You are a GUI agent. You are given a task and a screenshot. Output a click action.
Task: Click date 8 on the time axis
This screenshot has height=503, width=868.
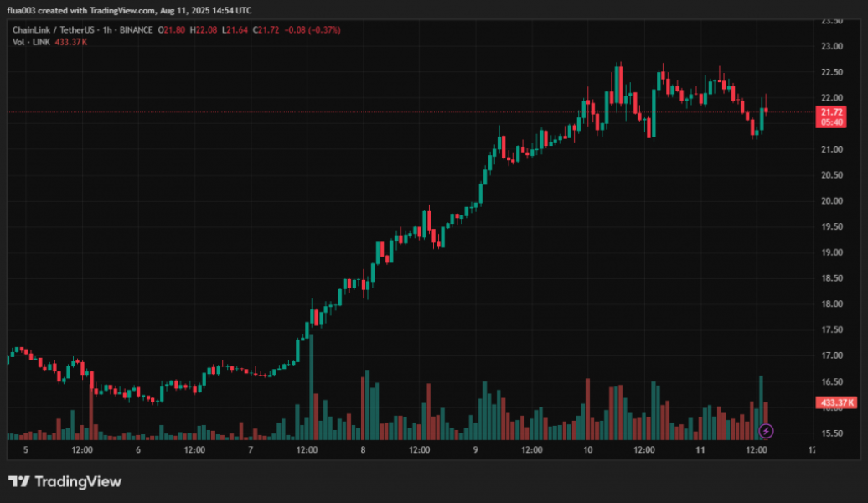pyautogui.click(x=363, y=449)
